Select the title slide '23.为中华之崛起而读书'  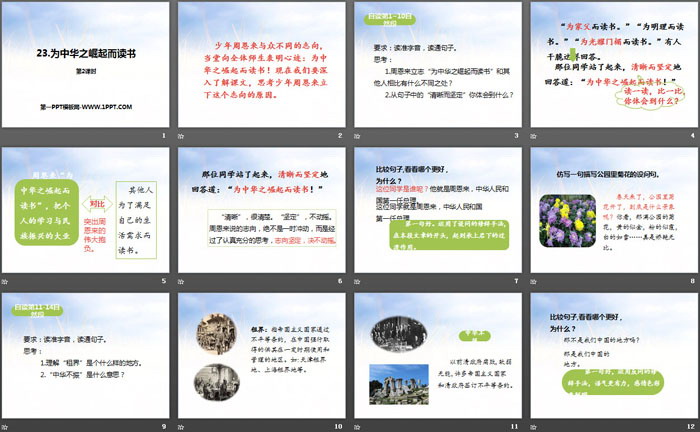click(86, 64)
